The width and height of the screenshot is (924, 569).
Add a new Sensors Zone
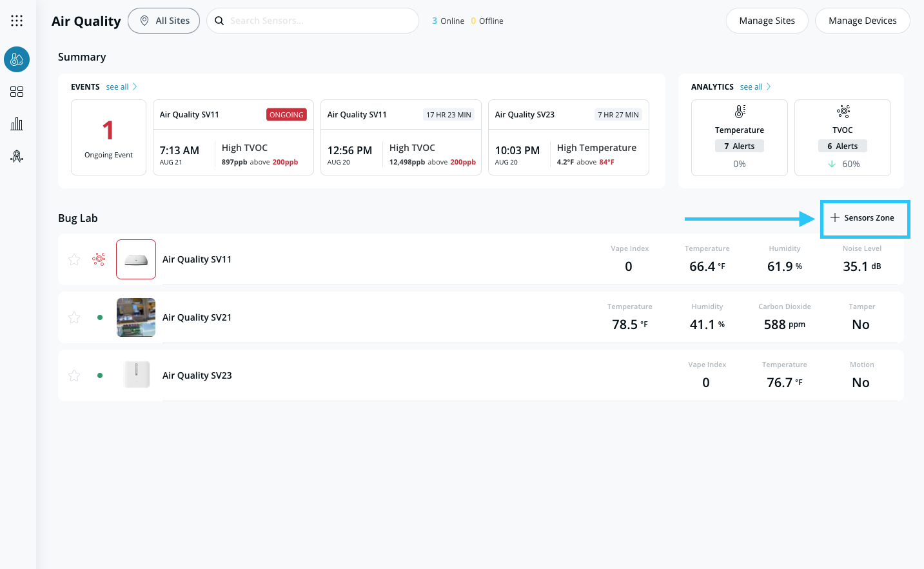pyautogui.click(x=863, y=218)
